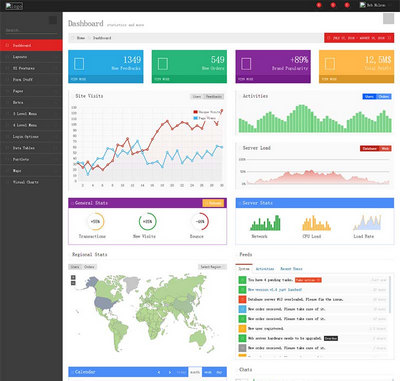Viewport: 400px width, 381px height.
Task: Open the leftmost red notification badge in header
Action: click(x=319, y=5)
